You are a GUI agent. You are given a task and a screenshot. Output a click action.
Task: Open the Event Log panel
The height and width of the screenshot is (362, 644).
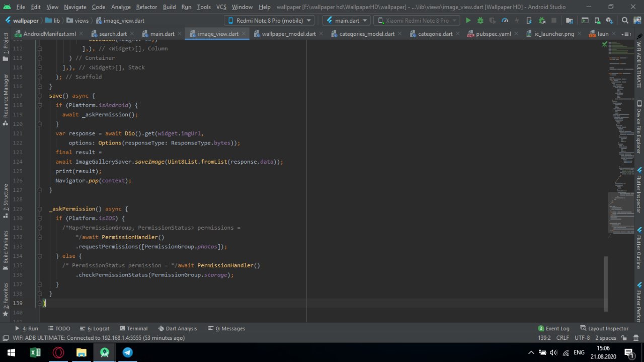[553, 328]
